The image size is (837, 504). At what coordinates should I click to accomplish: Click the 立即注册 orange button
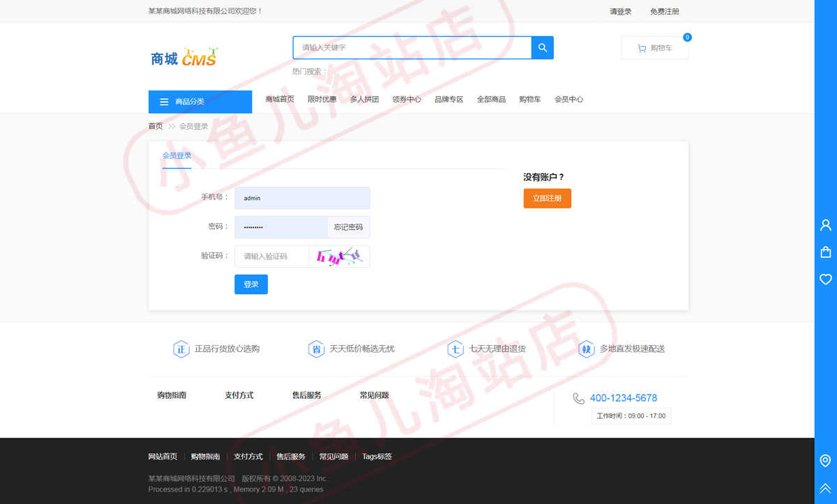[x=548, y=198]
